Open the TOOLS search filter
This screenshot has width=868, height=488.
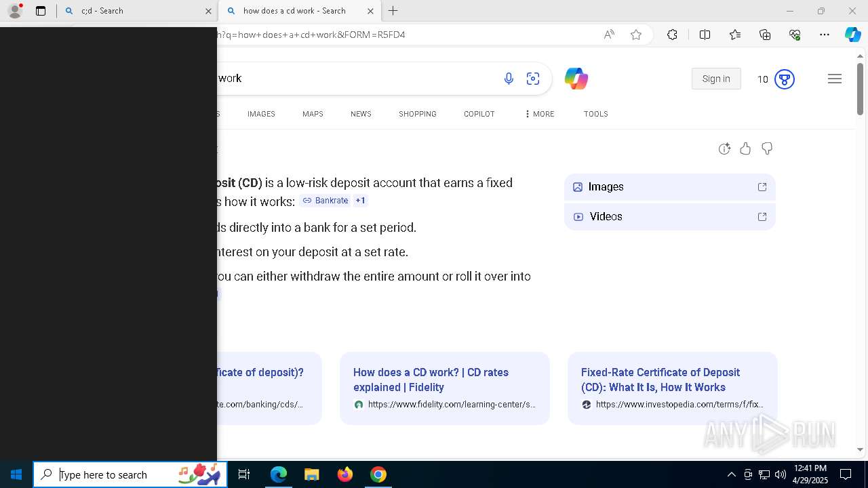coord(596,114)
